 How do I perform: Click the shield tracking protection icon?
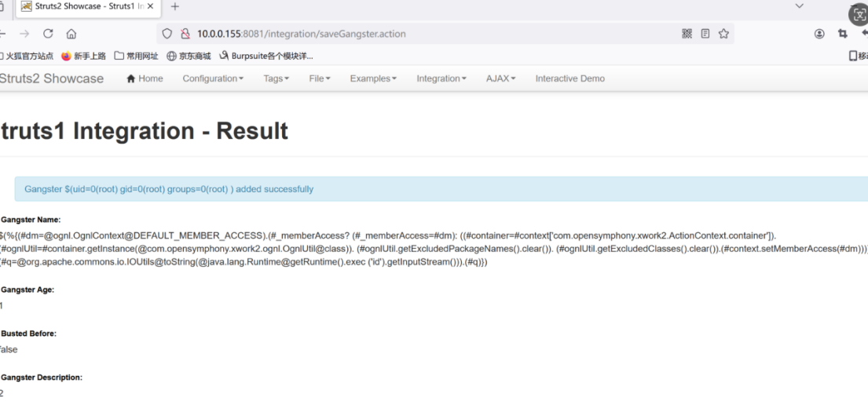click(167, 34)
